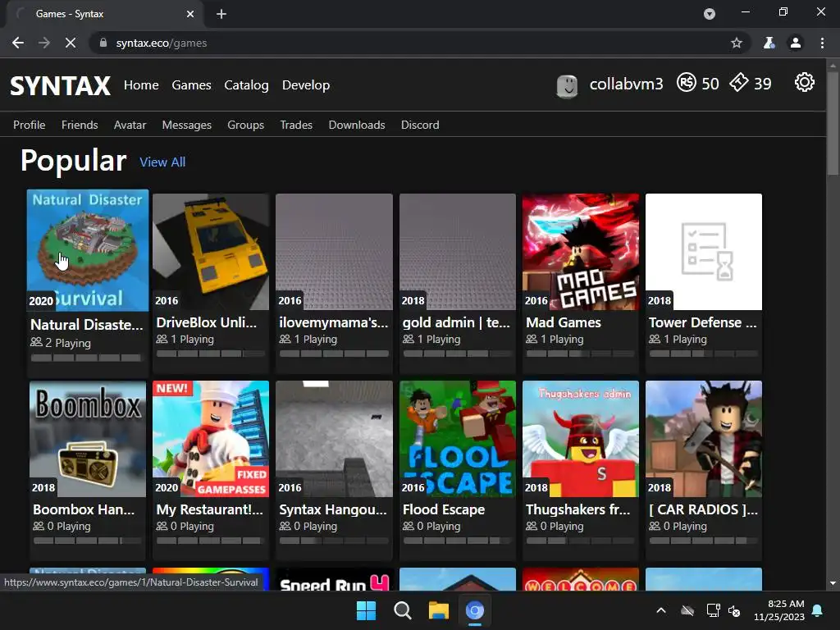The image size is (840, 630).
Task: Open the Trades sub-navigation link
Action: point(295,125)
